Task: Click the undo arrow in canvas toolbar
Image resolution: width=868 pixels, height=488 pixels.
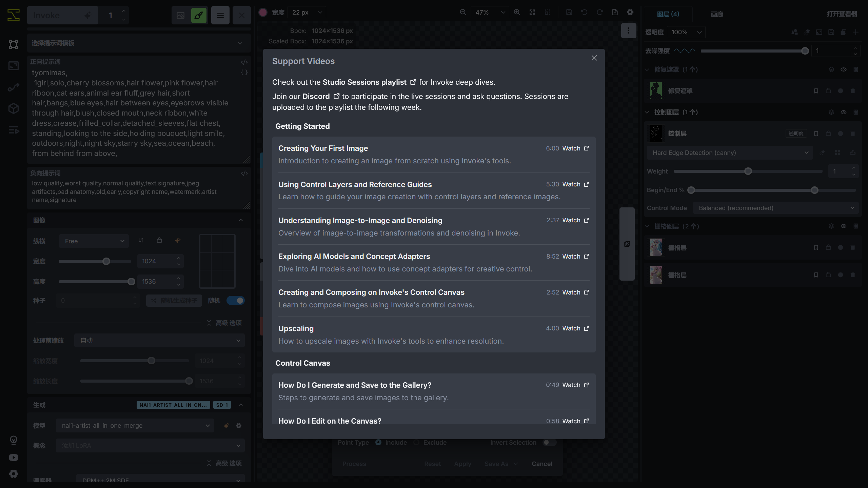Action: coord(584,13)
